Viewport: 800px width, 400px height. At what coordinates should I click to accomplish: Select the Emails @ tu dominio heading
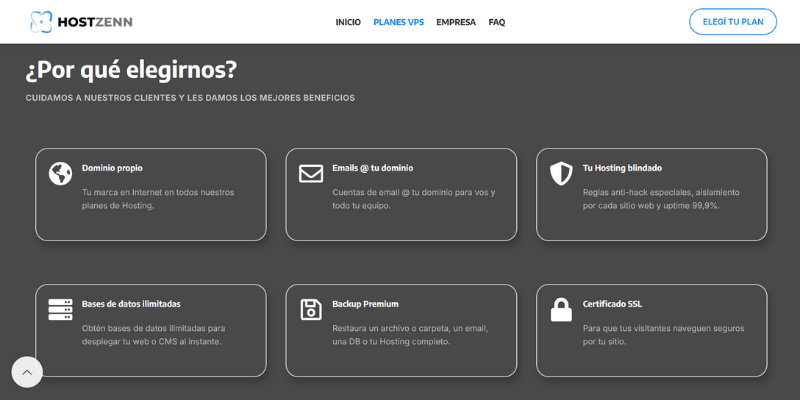(372, 168)
